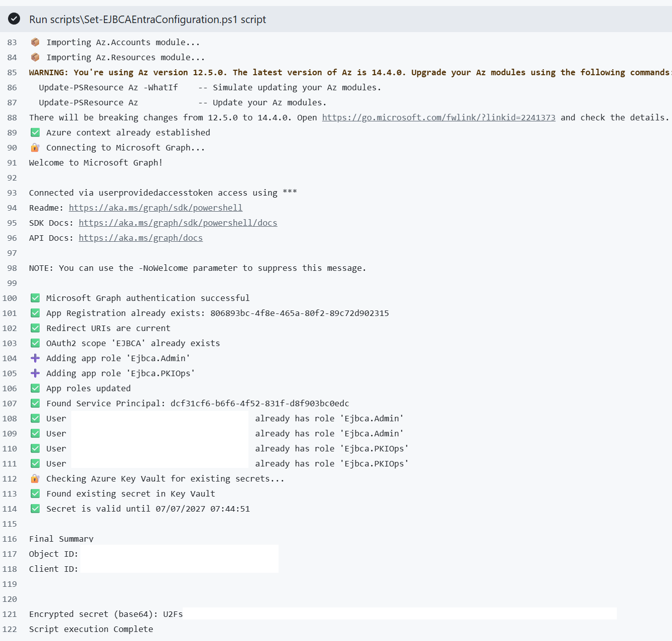
Task: Click lock icon beside 'Checking Azure Key Vault'
Action: (35, 478)
